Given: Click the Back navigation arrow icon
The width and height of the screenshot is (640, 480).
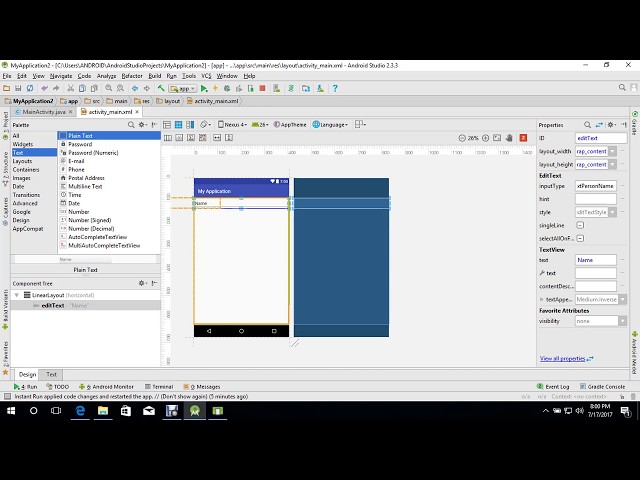Looking at the screenshot, I should pos(135,88).
